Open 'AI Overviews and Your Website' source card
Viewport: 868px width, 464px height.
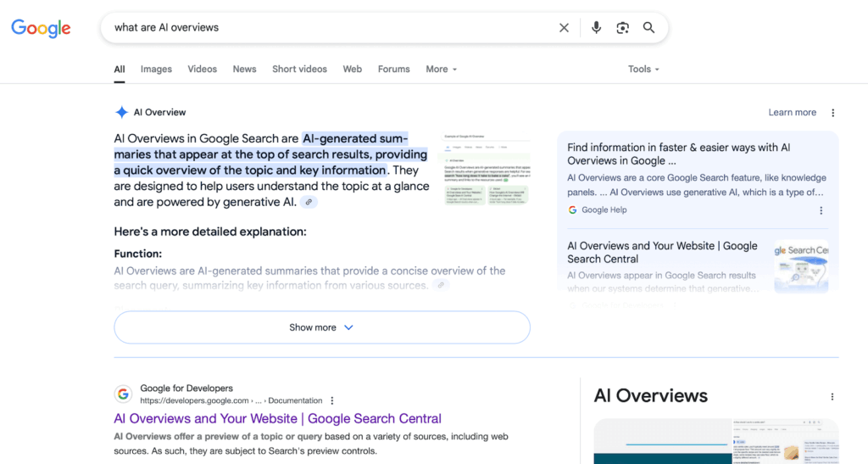click(662, 252)
